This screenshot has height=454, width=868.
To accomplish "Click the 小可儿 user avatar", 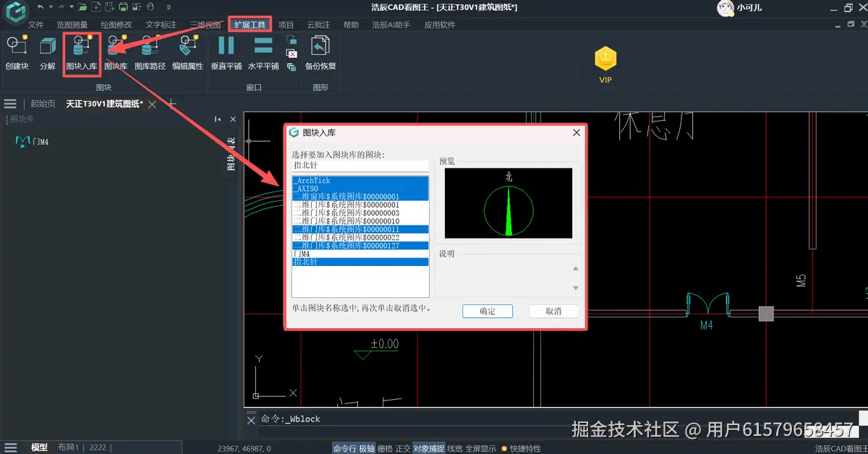I will coord(725,8).
